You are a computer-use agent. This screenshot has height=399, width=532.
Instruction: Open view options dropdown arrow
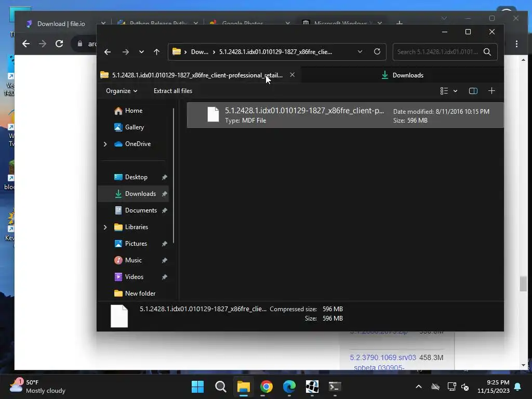click(455, 91)
